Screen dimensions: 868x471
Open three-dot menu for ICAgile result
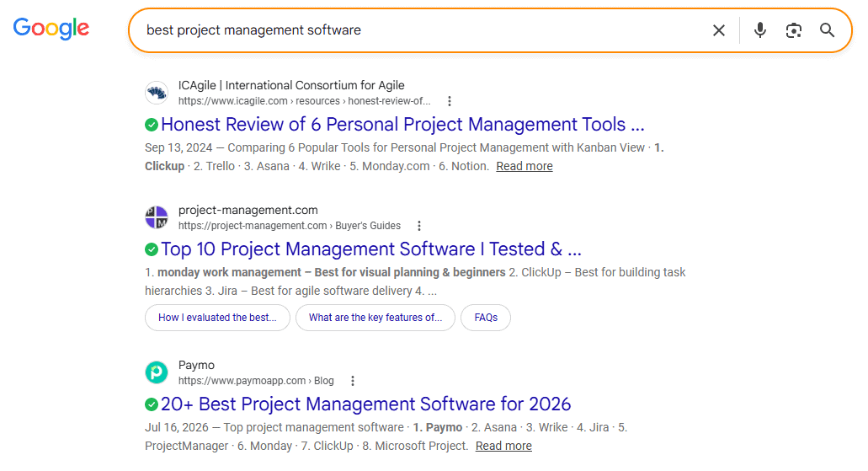pyautogui.click(x=450, y=101)
